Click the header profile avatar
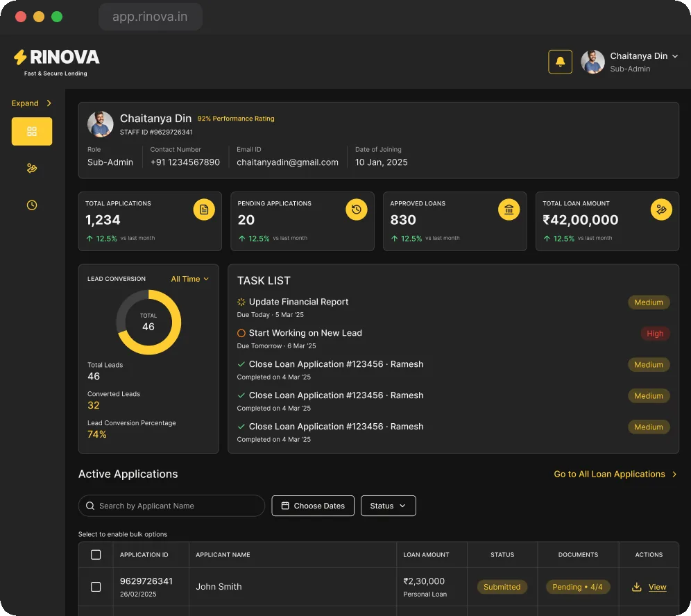This screenshot has width=691, height=616. point(592,62)
